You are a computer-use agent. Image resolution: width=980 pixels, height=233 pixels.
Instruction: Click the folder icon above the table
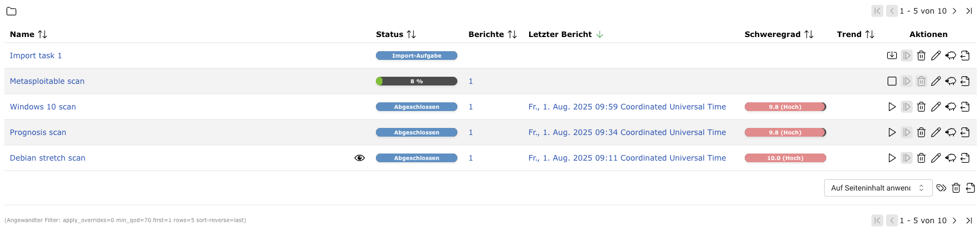(11, 11)
